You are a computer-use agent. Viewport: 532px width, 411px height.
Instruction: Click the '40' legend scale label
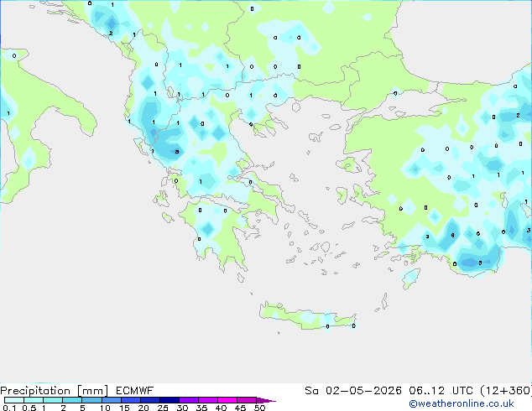[x=221, y=408]
